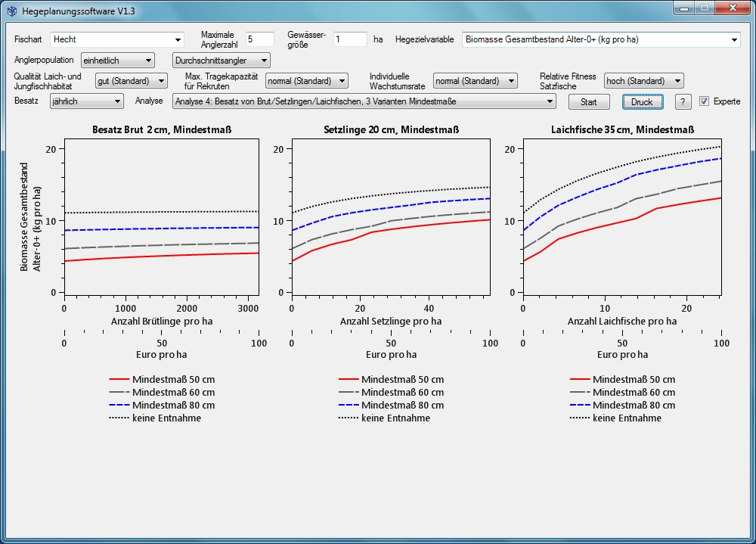
Task: Minimize the Hegeplanungssoftware window
Action: click(x=684, y=8)
